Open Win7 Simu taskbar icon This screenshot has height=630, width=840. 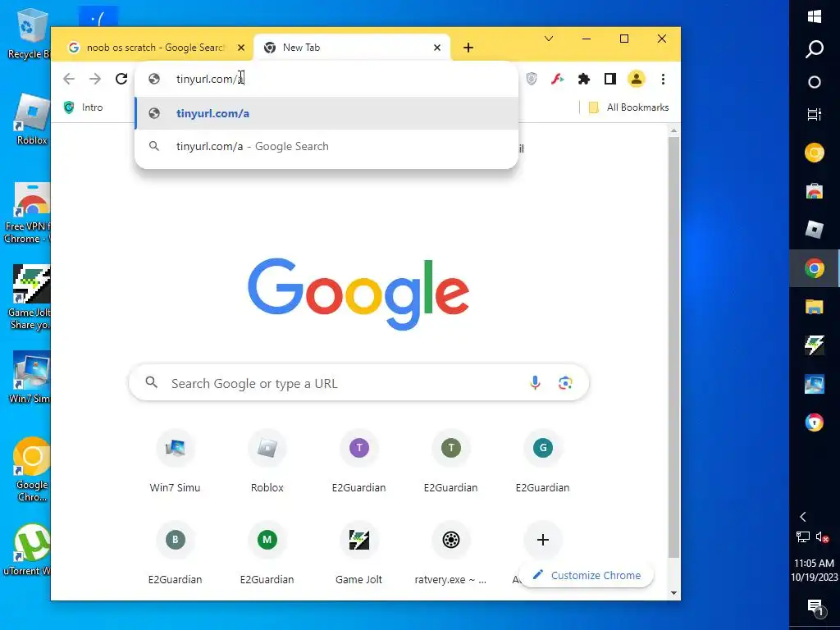(815, 384)
